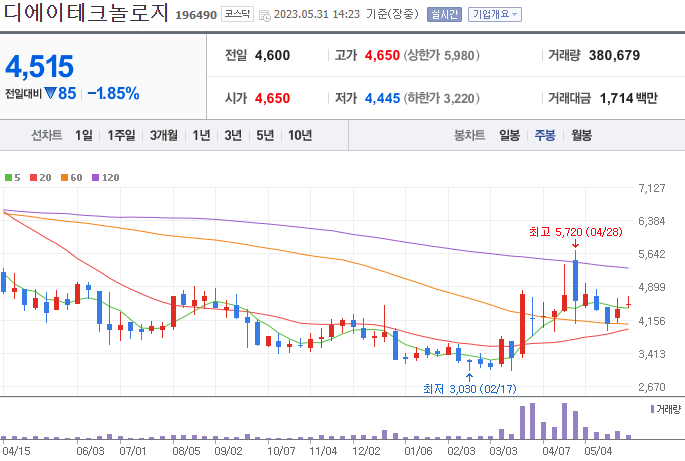Click the 10/07 x-axis date
The height and width of the screenshot is (461, 685).
tap(281, 451)
